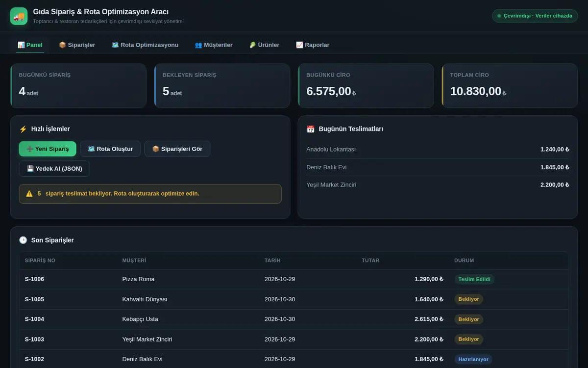Click the Pizza Roma customer cell
Viewport: 588px width, 368px height.
[138, 279]
